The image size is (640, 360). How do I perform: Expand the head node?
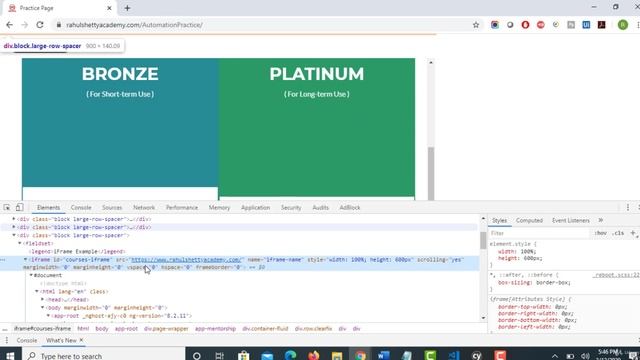[42, 299]
